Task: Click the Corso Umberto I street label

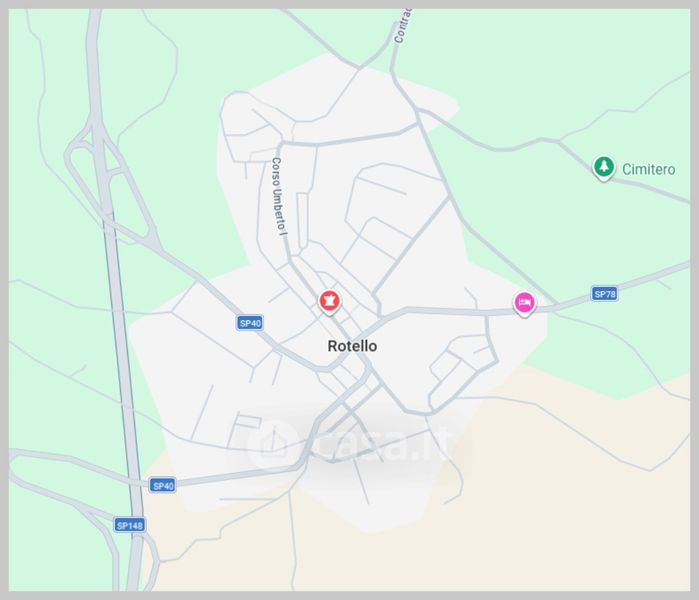Action: pyautogui.click(x=280, y=195)
